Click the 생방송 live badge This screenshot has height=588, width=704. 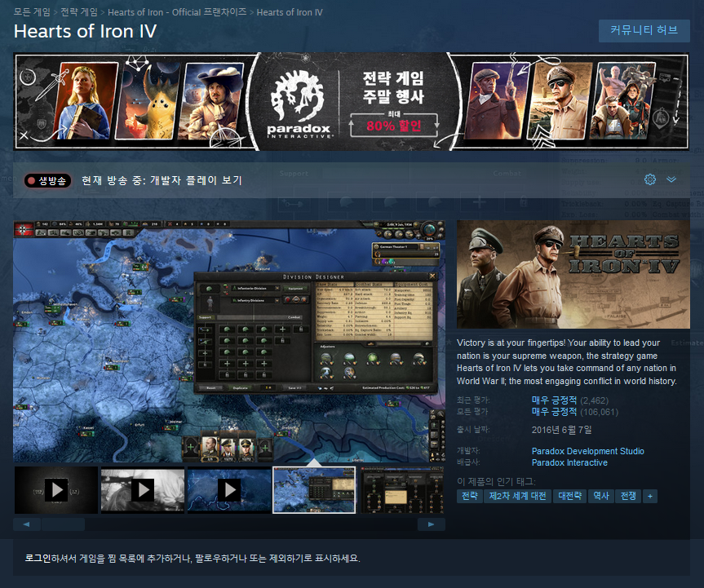coord(47,180)
